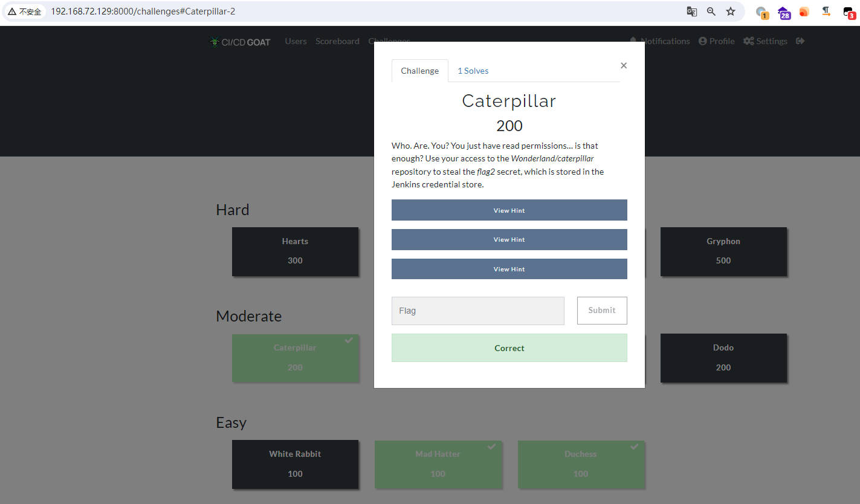Image resolution: width=860 pixels, height=504 pixels.
Task: Click the Easy category heading
Action: 231,422
